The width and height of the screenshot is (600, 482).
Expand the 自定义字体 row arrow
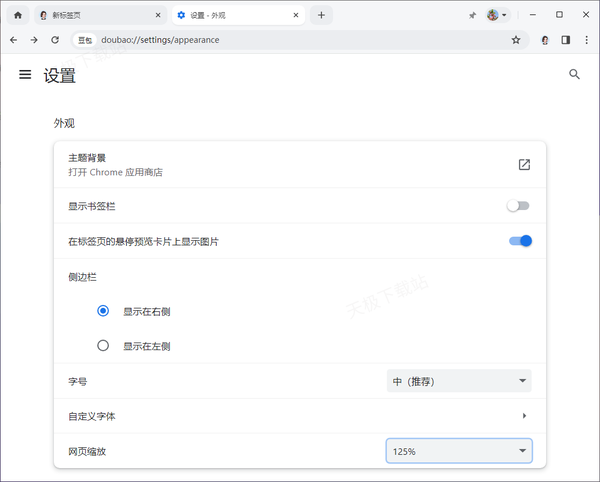click(x=524, y=416)
